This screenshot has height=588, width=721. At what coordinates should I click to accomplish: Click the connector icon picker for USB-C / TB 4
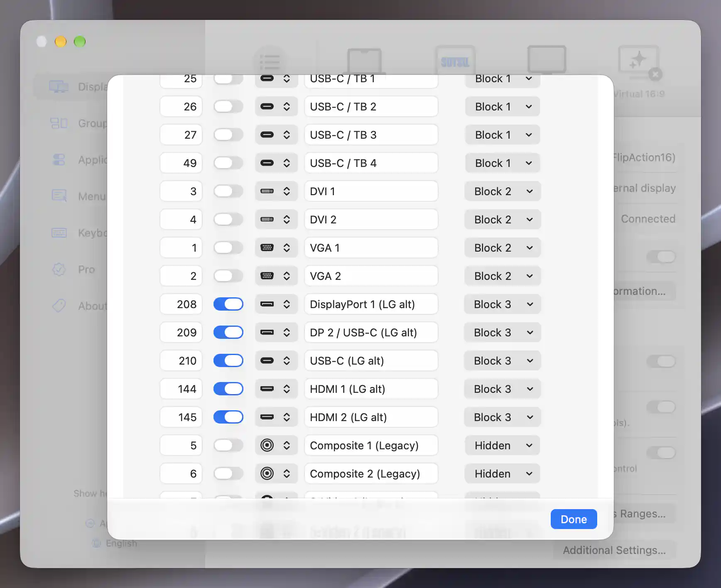(276, 163)
